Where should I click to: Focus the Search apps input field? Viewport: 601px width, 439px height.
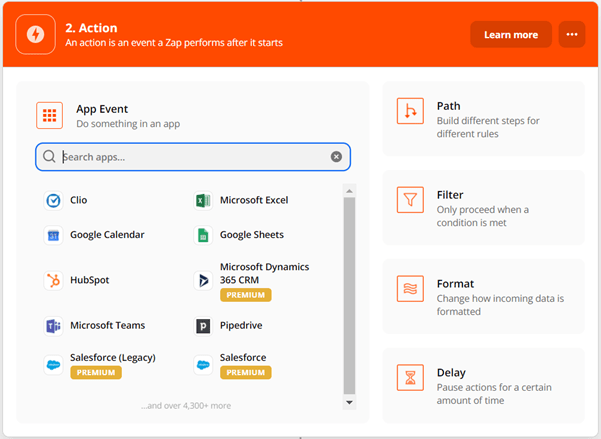pos(193,157)
